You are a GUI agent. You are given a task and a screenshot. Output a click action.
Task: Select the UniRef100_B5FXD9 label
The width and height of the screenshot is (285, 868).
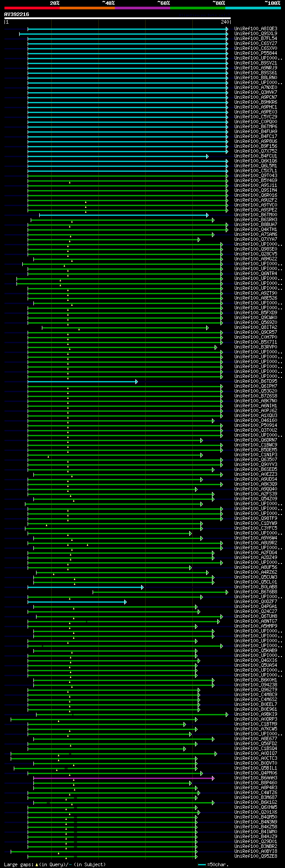click(x=256, y=312)
